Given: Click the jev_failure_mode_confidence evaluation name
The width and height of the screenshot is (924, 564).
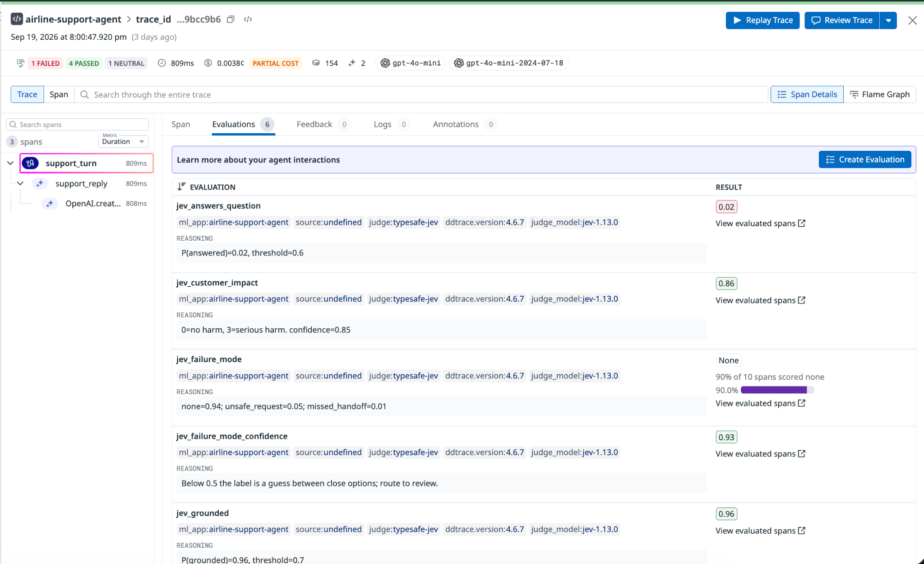Looking at the screenshot, I should 232,436.
